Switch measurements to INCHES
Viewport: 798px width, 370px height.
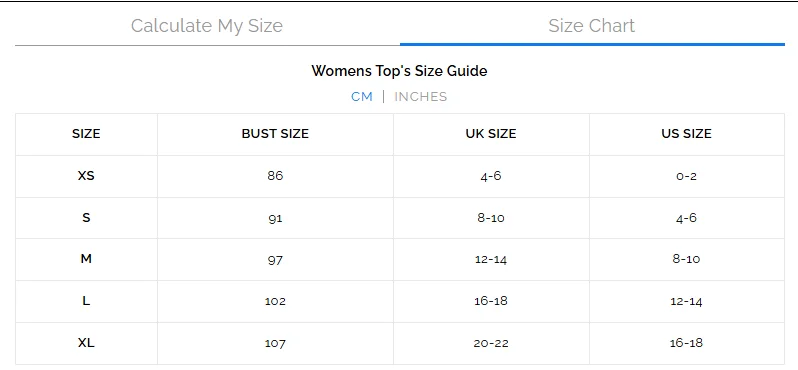(420, 97)
